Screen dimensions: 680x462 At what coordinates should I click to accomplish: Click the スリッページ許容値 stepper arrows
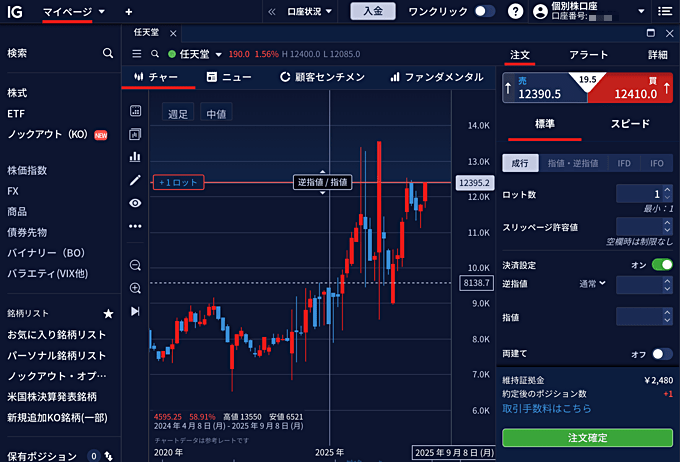point(667,226)
